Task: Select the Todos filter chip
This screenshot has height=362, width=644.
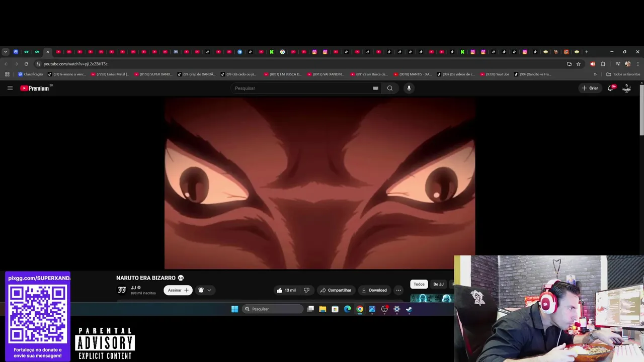Action: [419, 284]
